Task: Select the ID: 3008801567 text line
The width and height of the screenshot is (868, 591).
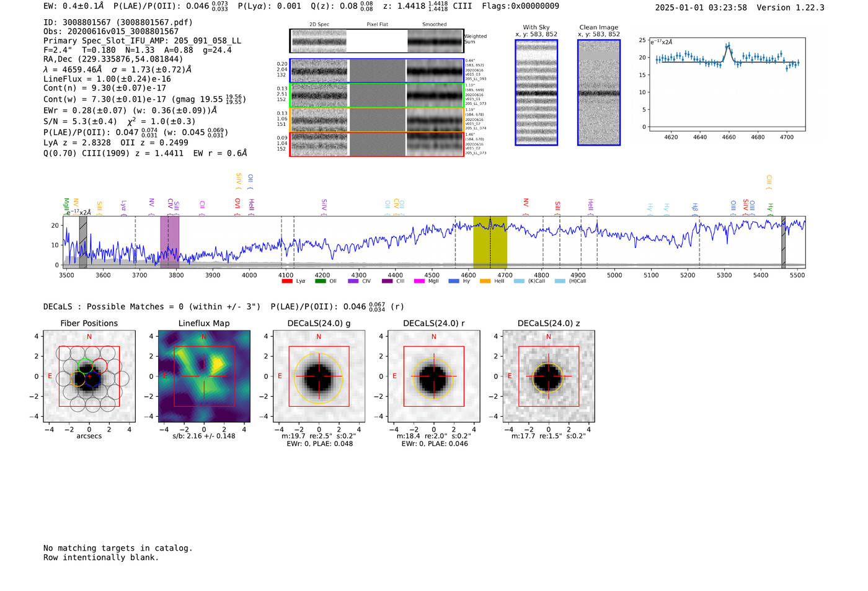Action: click(x=118, y=22)
